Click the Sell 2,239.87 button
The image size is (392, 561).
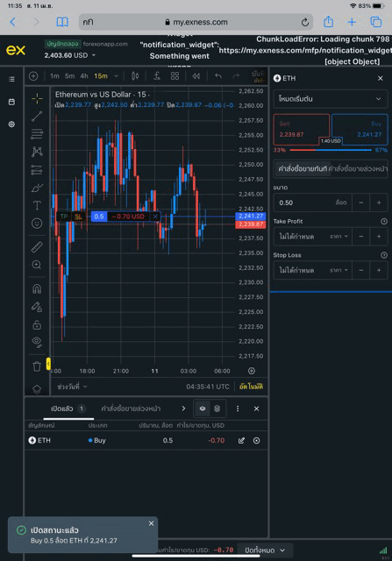301,129
